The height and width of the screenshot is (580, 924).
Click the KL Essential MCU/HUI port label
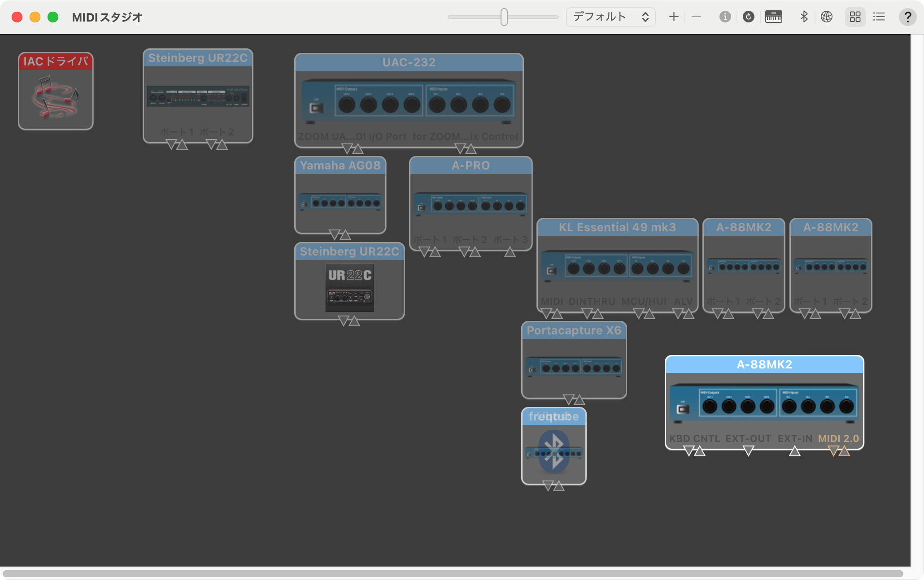[x=644, y=301]
